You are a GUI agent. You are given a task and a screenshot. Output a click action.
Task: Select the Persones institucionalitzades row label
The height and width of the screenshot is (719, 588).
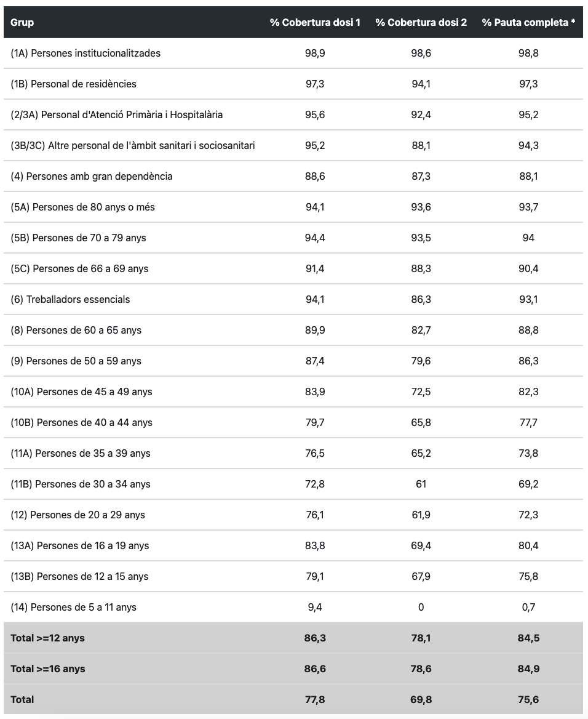[85, 54]
